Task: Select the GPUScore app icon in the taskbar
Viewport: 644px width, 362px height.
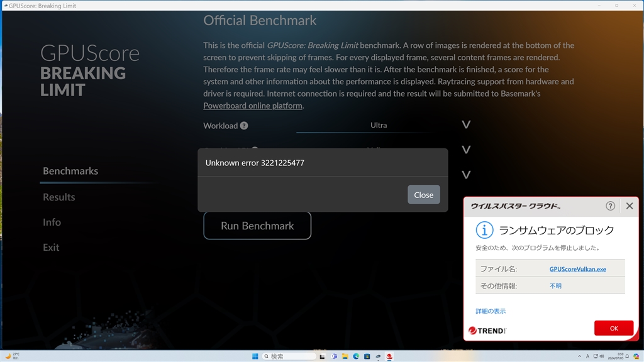Action: [x=378, y=356]
